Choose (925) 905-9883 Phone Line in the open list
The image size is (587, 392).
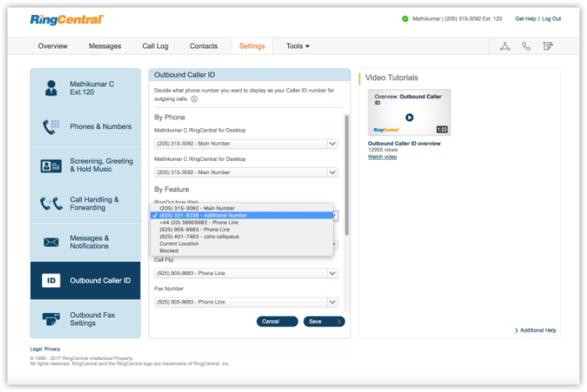pos(242,230)
